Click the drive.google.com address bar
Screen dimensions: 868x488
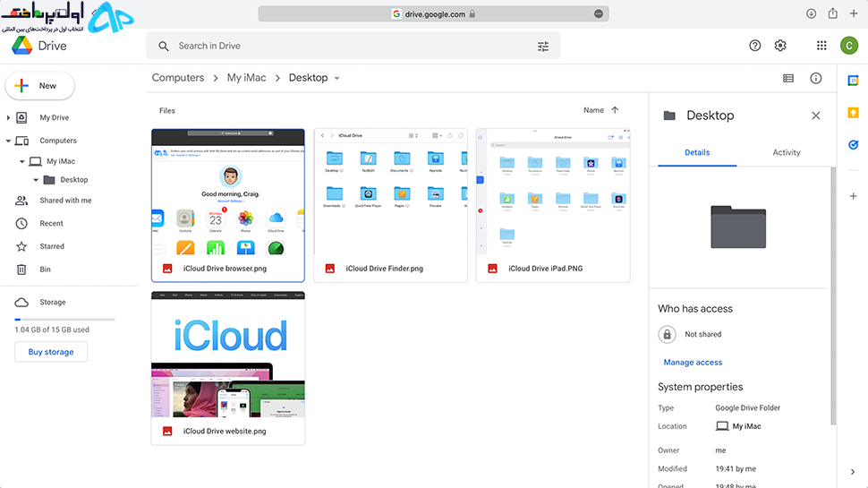pyautogui.click(x=433, y=13)
